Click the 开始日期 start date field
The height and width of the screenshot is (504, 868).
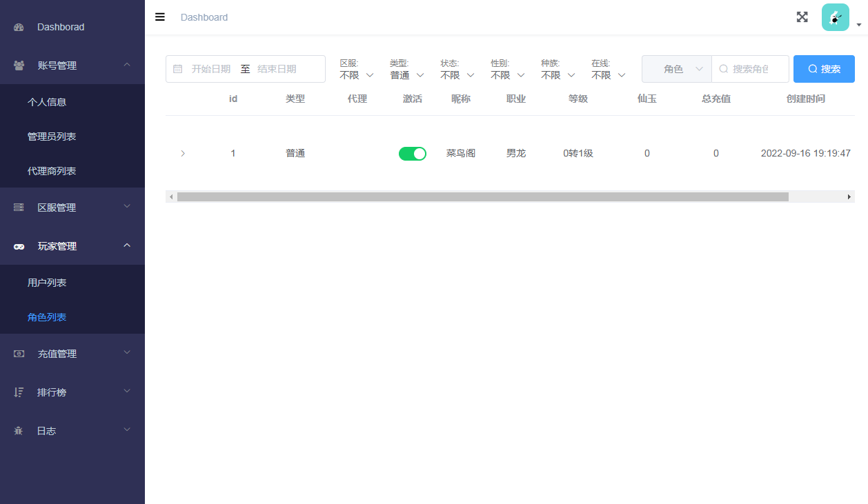click(211, 69)
